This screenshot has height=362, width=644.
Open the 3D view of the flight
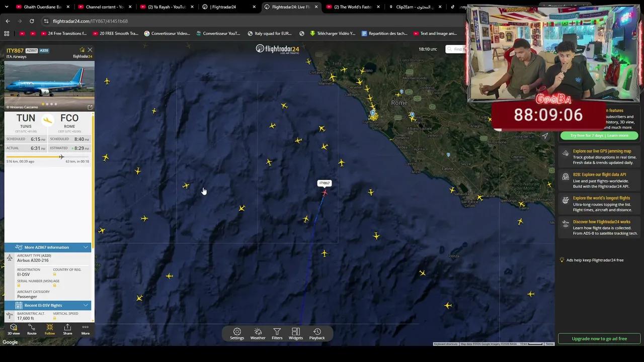coord(14,329)
